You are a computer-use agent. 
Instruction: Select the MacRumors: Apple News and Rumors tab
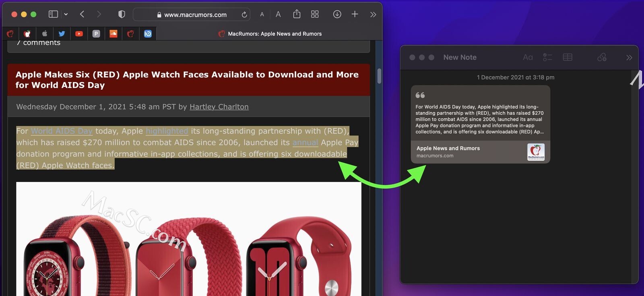(x=270, y=34)
